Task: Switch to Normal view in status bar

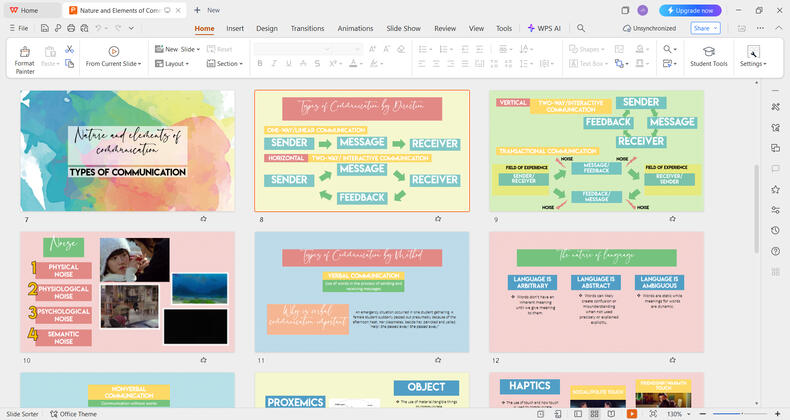Action: pyautogui.click(x=578, y=414)
